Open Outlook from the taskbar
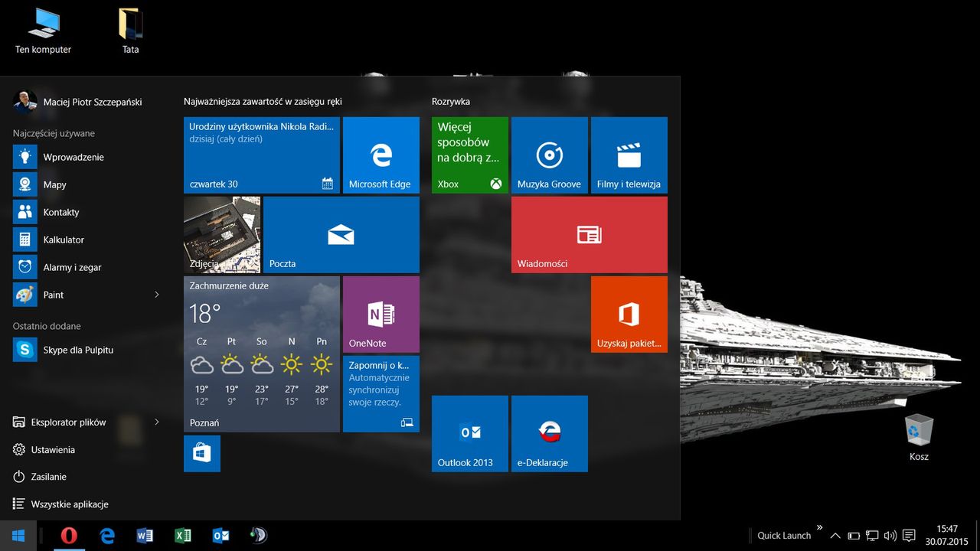 point(221,536)
